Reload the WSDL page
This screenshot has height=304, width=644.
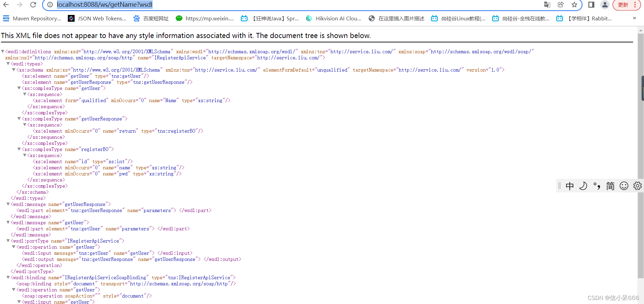33,5
